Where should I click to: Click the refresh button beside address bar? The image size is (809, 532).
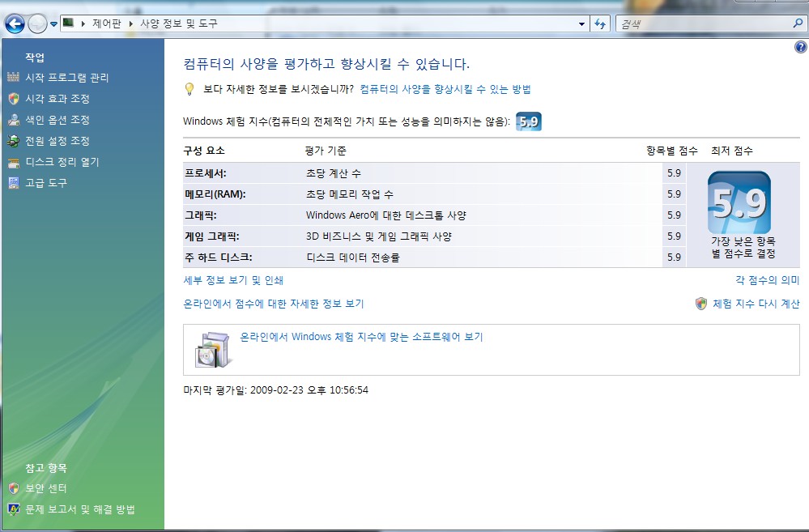[x=600, y=23]
